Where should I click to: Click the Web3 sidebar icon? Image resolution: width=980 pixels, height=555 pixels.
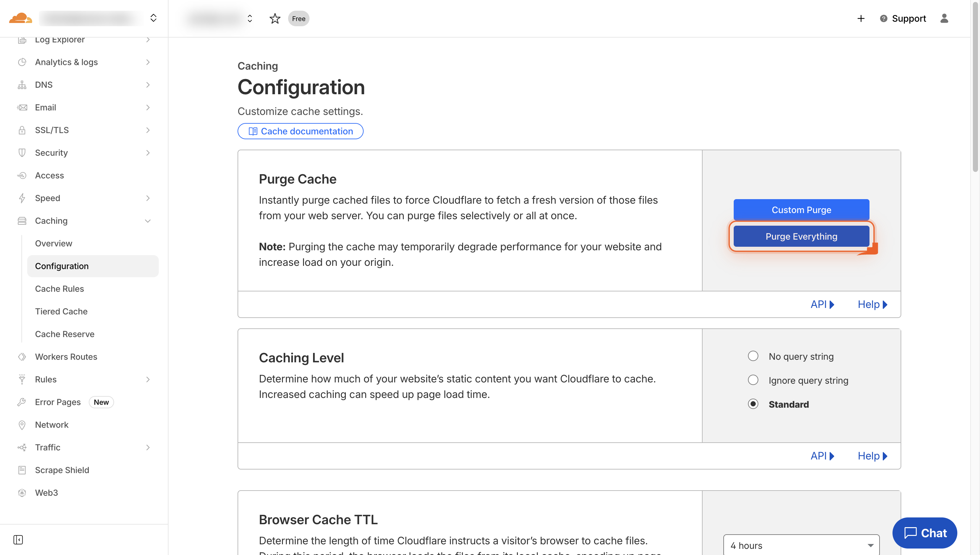point(22,493)
